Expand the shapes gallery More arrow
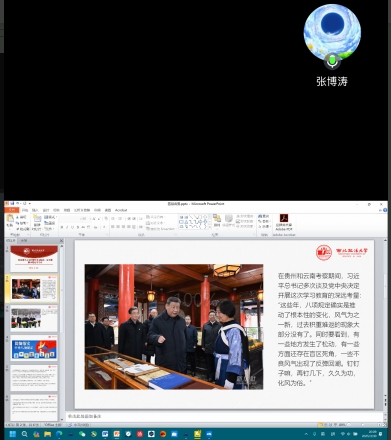Image resolution: width=391 pixels, height=440 pixels. [210, 227]
